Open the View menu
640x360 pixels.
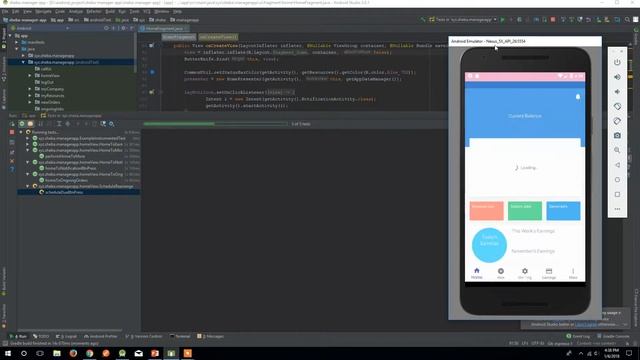(27, 11)
